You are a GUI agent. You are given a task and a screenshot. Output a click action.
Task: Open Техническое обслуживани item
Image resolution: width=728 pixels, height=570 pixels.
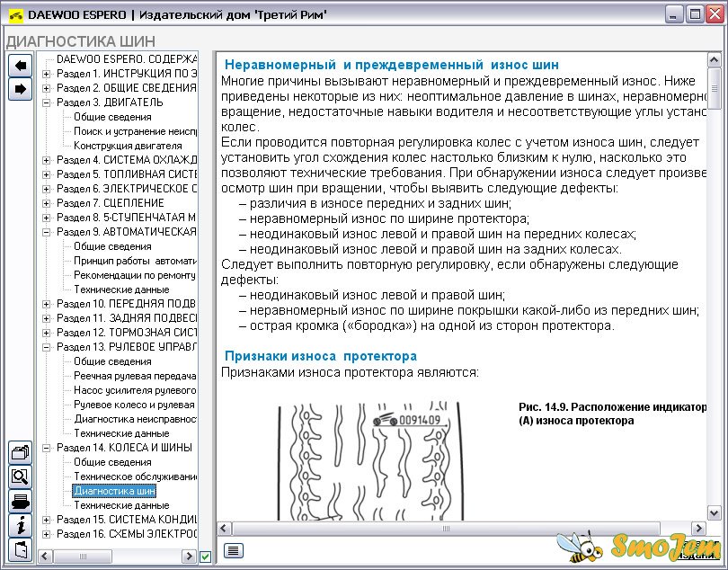tap(136, 477)
